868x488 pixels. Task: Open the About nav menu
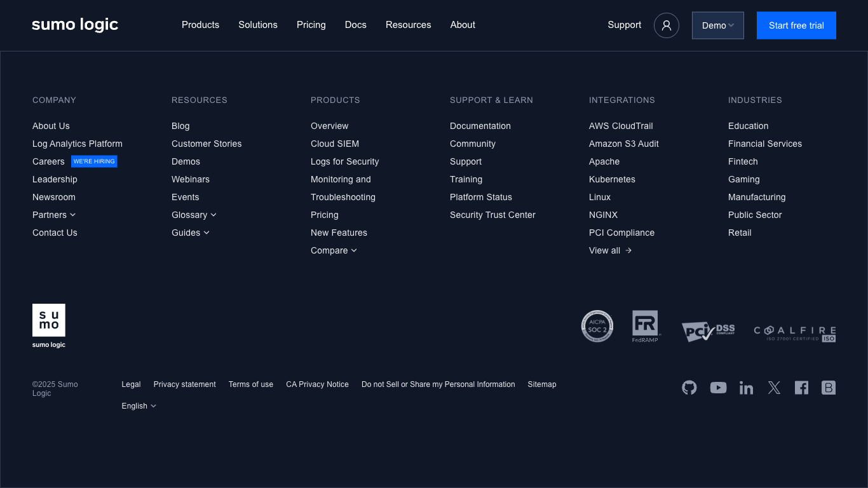[x=463, y=25]
